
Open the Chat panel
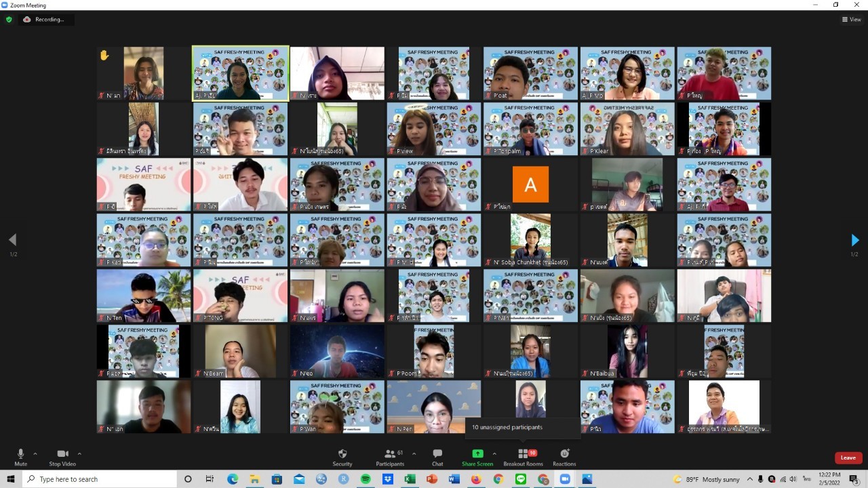437,457
